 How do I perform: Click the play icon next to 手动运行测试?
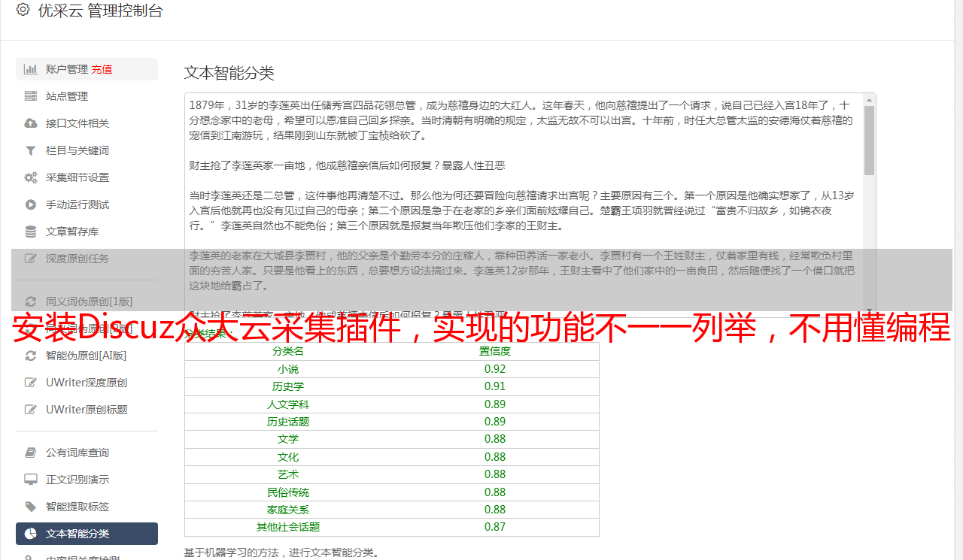31,204
